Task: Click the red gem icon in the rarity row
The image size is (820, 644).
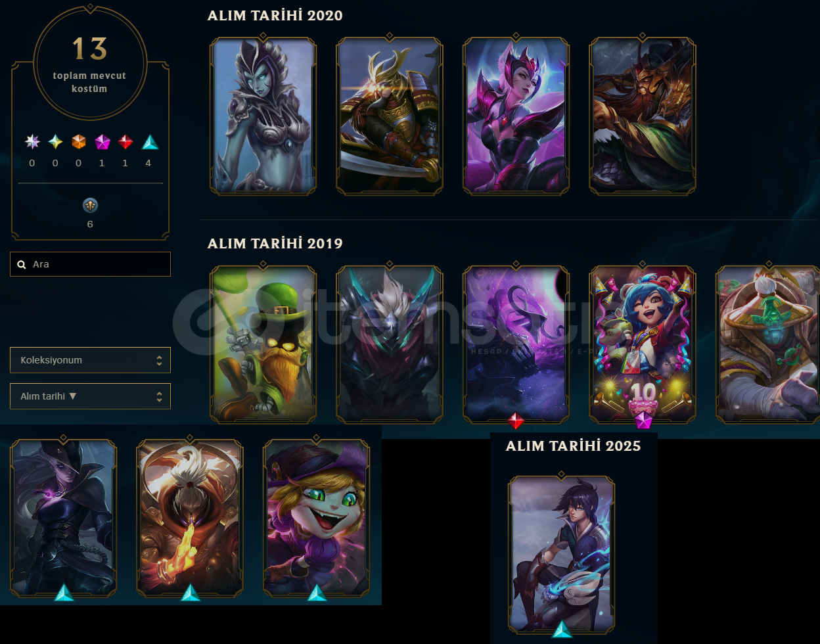Action: pos(125,142)
